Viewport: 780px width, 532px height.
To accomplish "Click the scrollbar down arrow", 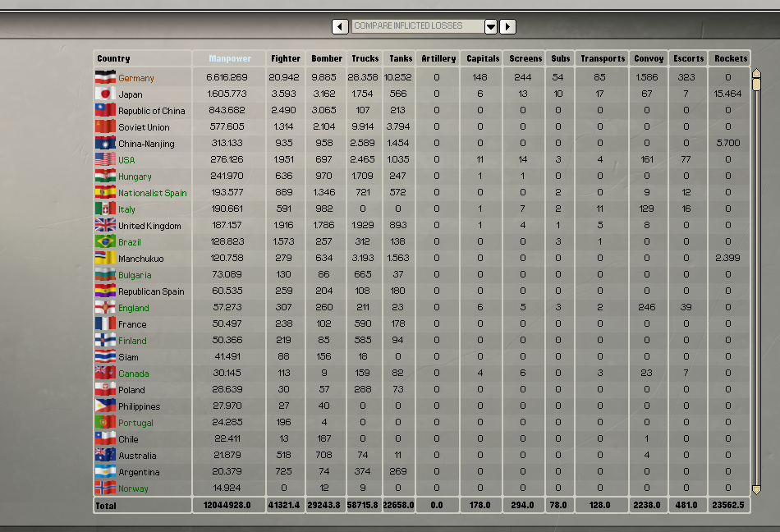I will 757,490.
